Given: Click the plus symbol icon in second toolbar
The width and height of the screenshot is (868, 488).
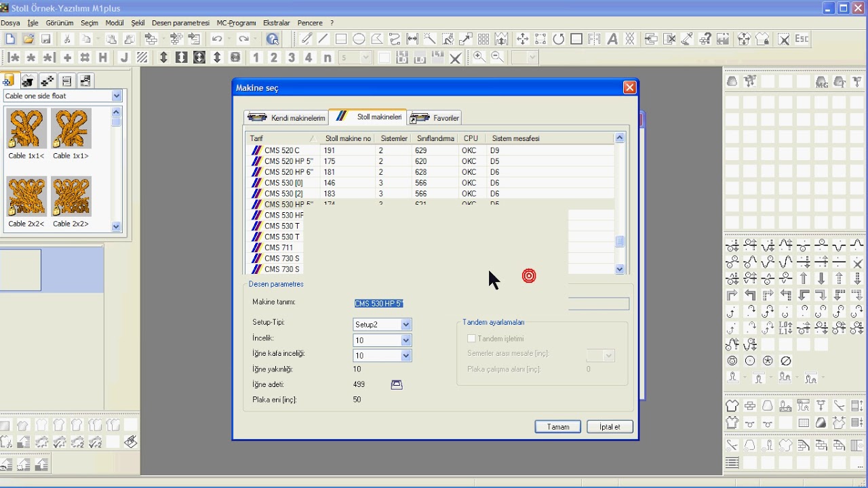Looking at the screenshot, I should 67,58.
